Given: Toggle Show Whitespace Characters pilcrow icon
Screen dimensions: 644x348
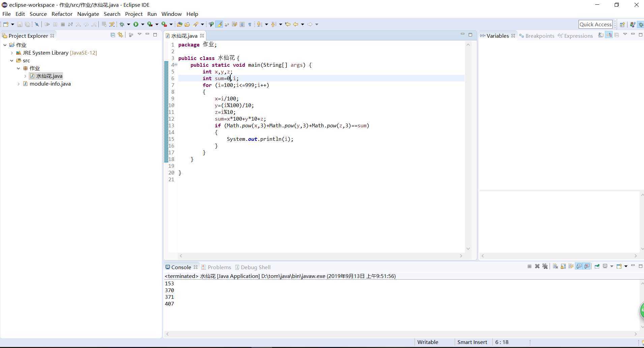Looking at the screenshot, I should click(x=250, y=24).
